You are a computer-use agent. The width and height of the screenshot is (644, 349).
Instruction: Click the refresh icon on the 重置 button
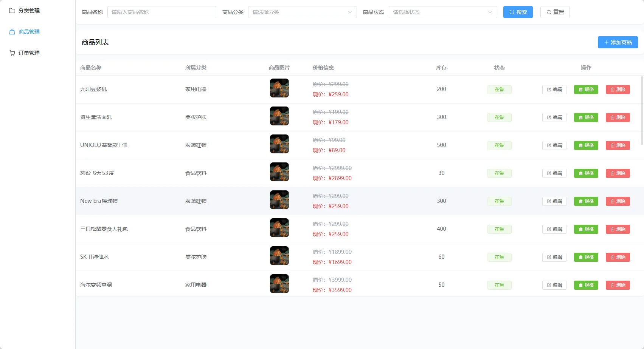click(x=549, y=12)
